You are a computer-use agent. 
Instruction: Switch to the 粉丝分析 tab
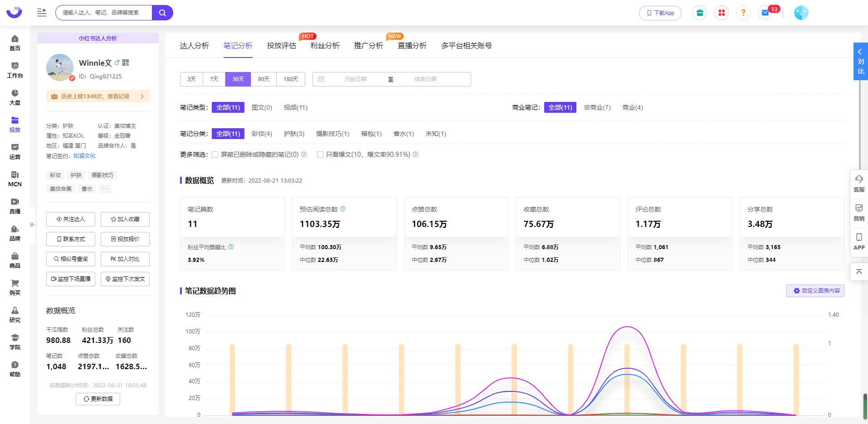(325, 45)
